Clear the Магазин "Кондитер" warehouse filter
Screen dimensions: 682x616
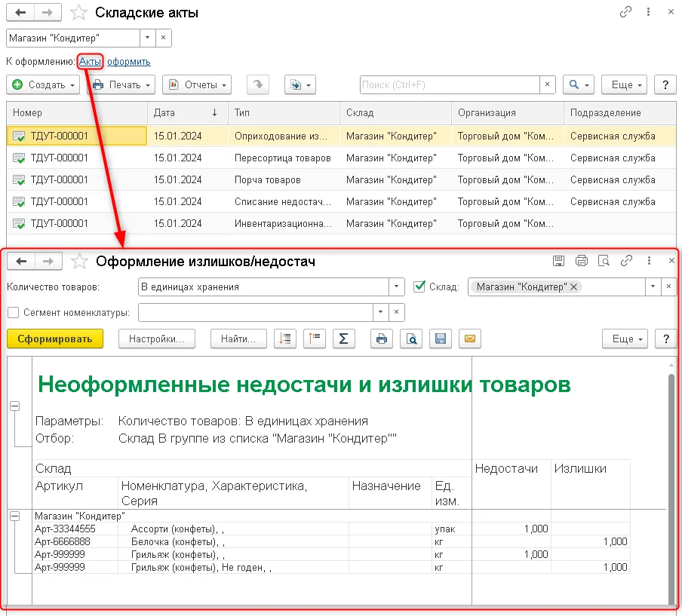[x=163, y=38]
